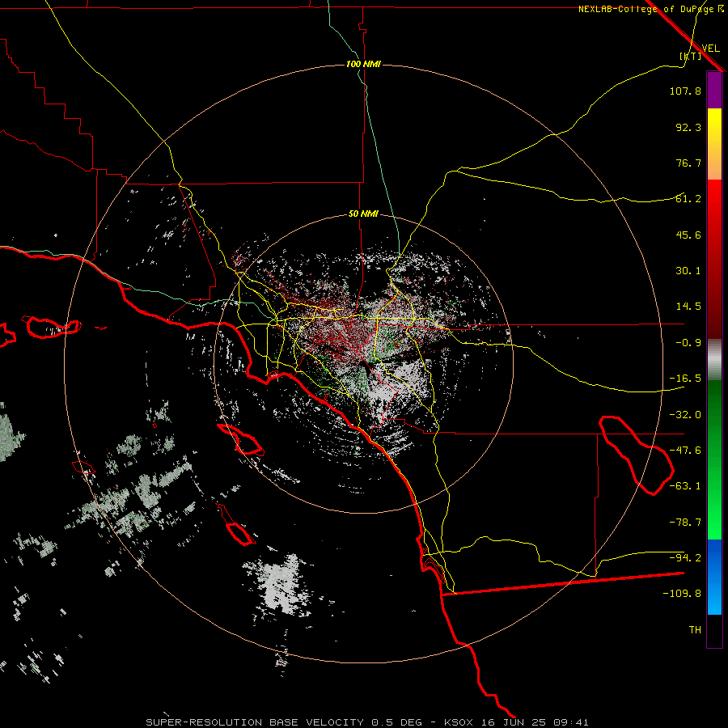Image resolution: width=728 pixels, height=728 pixels.
Task: Click the 50 NMI range ring label
Action: (363, 214)
